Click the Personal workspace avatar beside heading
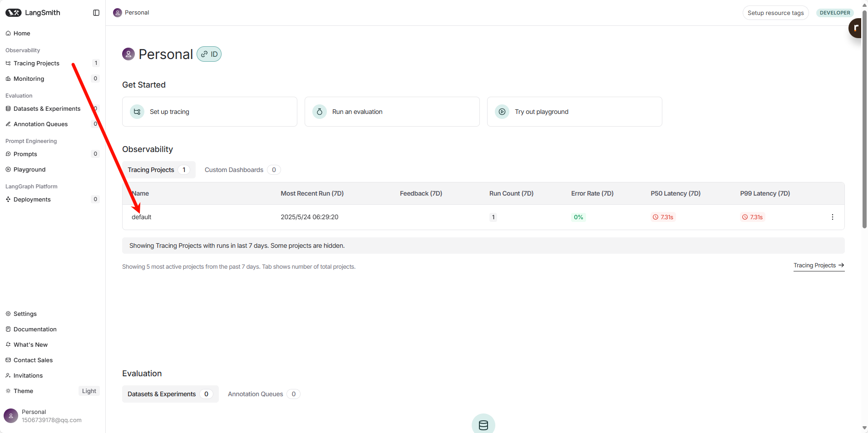 tap(128, 54)
